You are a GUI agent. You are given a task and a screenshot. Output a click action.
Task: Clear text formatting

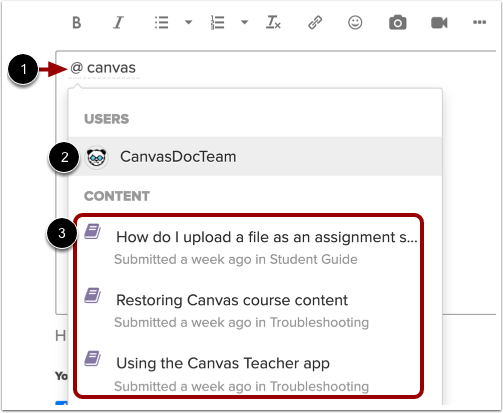coord(273,23)
